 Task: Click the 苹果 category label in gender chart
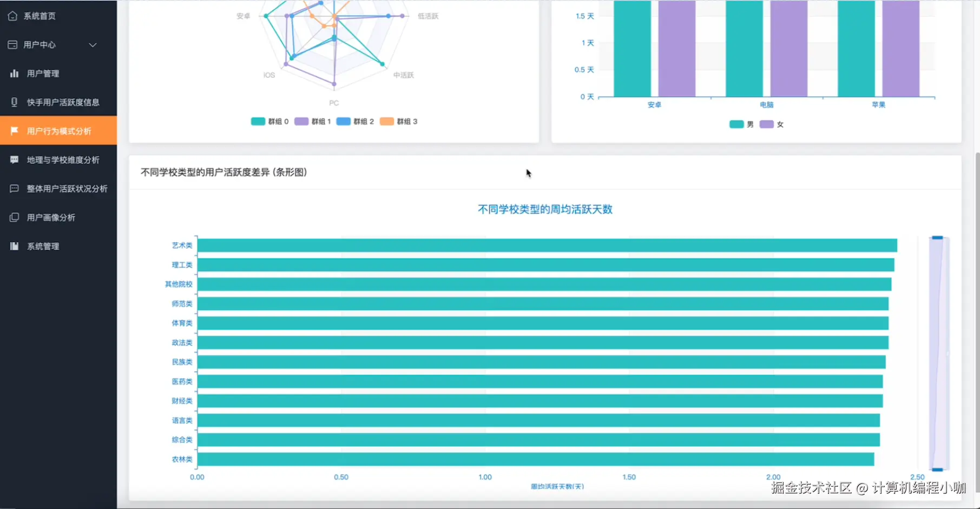(878, 105)
